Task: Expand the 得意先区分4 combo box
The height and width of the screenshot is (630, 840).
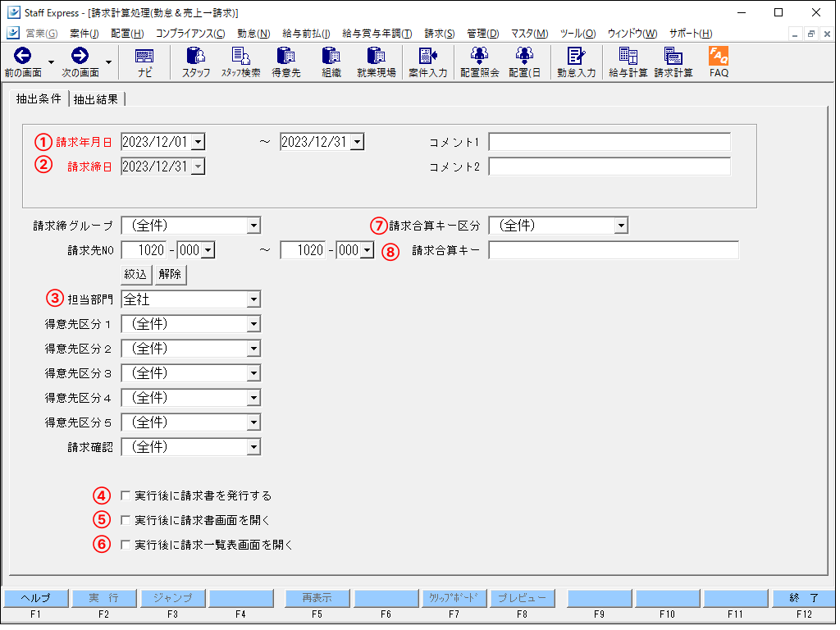Action: click(254, 398)
